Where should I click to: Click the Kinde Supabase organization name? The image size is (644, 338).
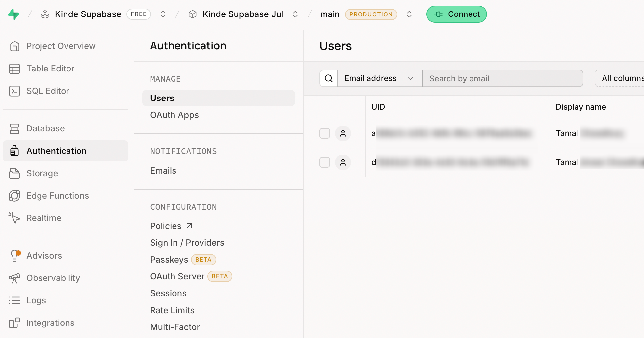click(x=88, y=14)
